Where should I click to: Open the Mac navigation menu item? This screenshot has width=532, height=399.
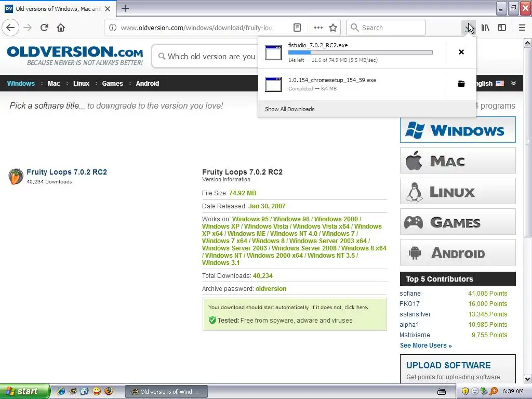(x=54, y=84)
